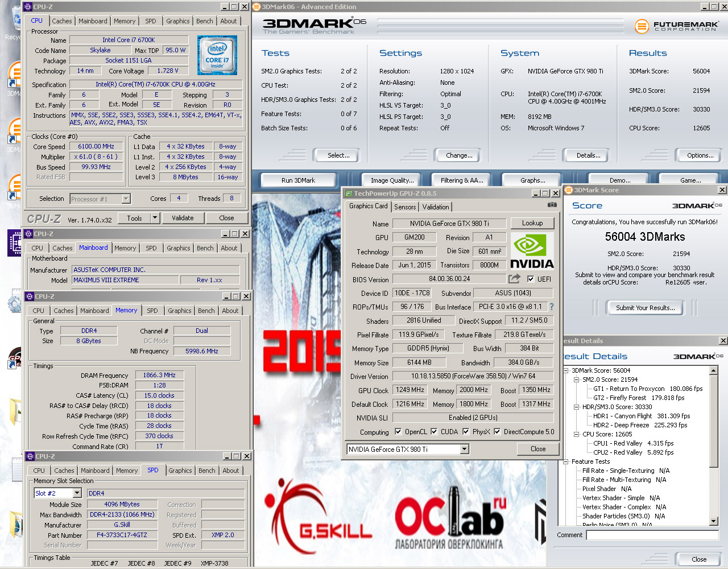Open Graphics tab in the CPU-Z Memory window

(x=180, y=311)
